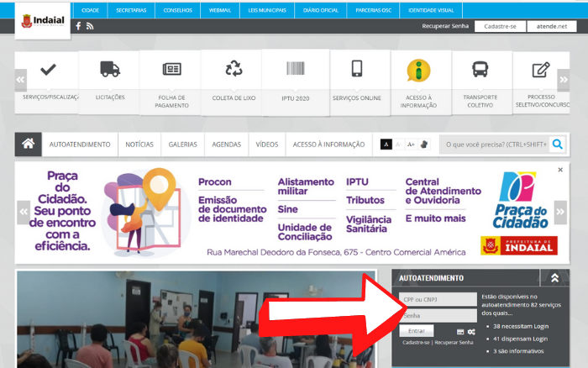Open IPTU 2020 barcode icon

click(x=295, y=70)
